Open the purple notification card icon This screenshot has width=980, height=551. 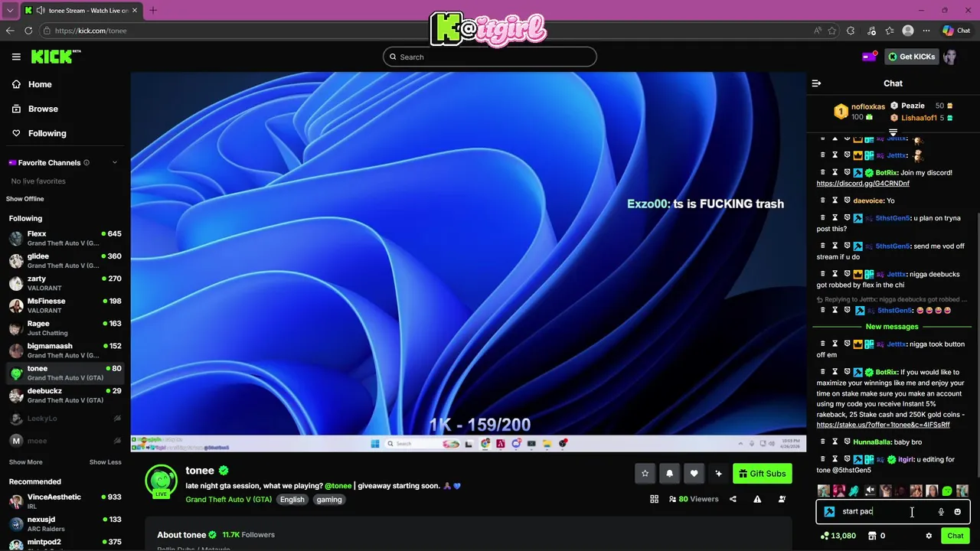click(869, 57)
